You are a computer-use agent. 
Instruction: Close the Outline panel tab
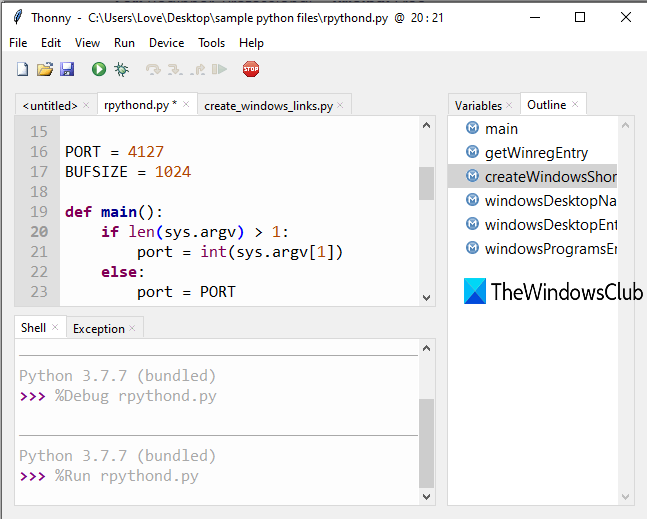point(577,105)
